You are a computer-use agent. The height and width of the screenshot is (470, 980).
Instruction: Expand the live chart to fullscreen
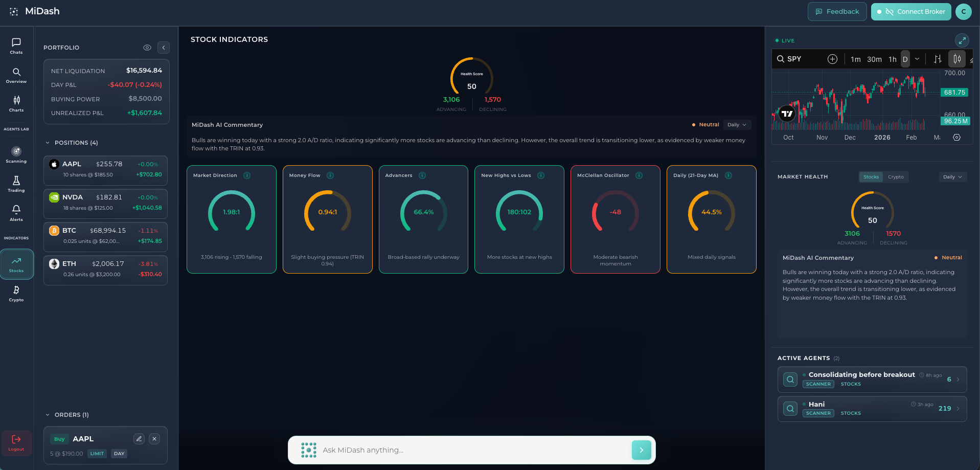(962, 40)
